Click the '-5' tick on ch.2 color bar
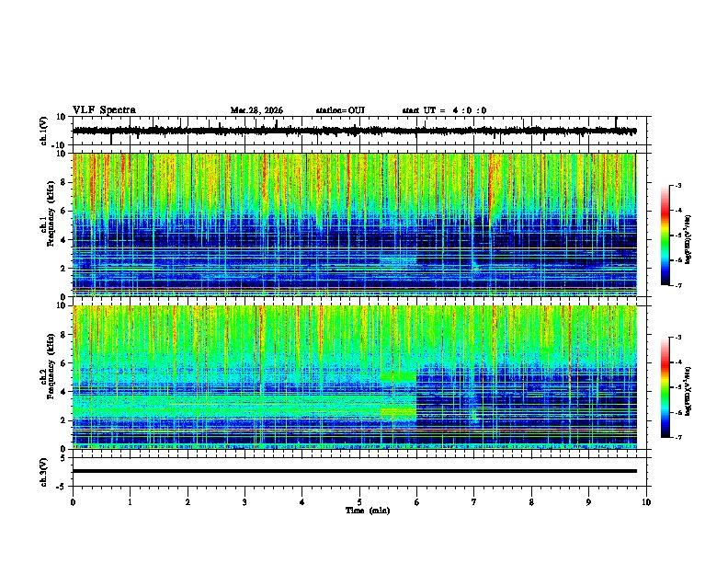 (x=677, y=387)
